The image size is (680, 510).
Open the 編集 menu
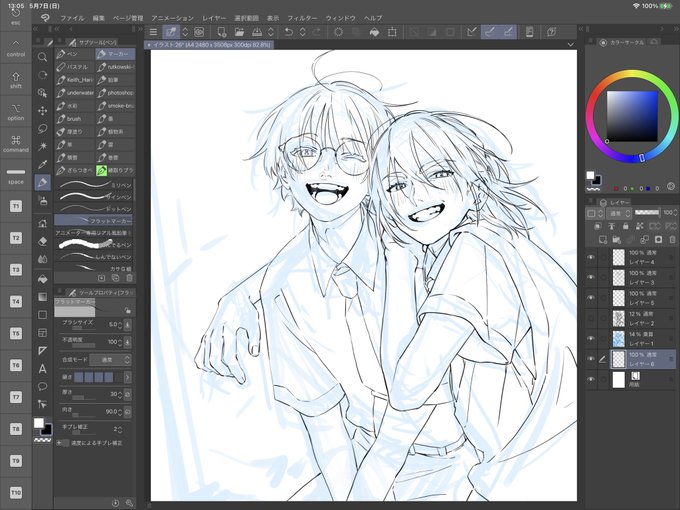[98, 18]
